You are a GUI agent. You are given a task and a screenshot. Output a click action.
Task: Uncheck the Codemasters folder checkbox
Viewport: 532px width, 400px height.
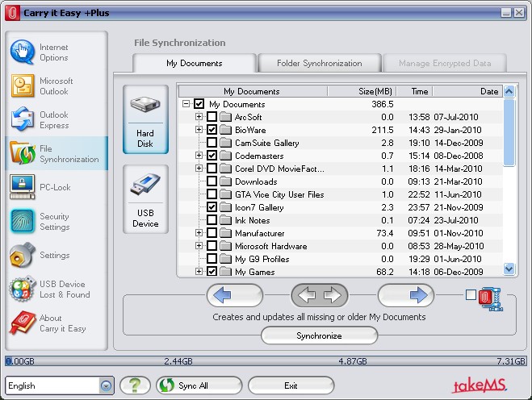click(212, 156)
